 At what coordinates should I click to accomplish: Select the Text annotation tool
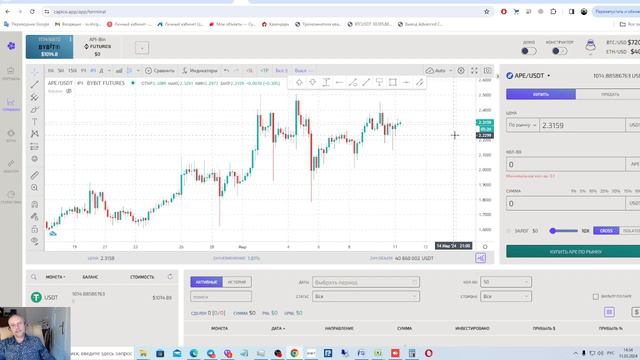tap(35, 122)
